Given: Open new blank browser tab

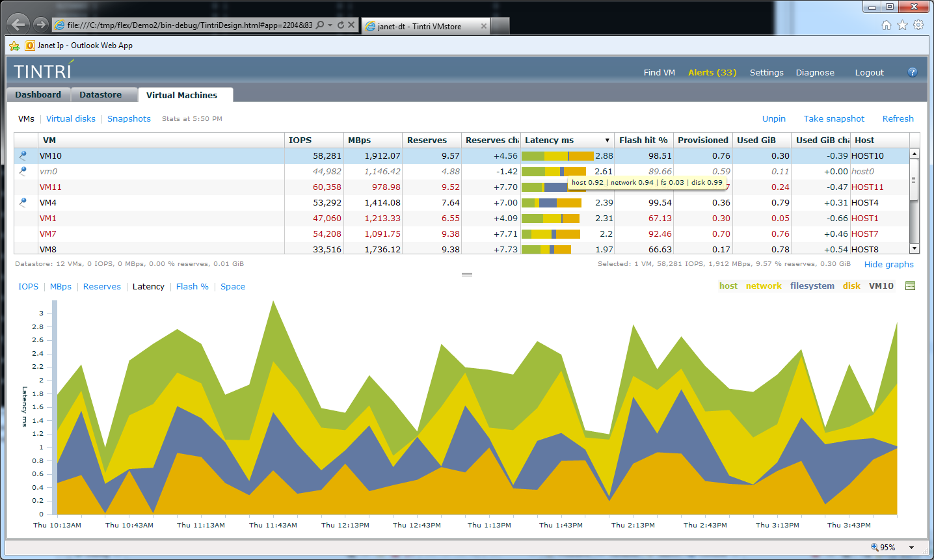Looking at the screenshot, I should click(500, 26).
